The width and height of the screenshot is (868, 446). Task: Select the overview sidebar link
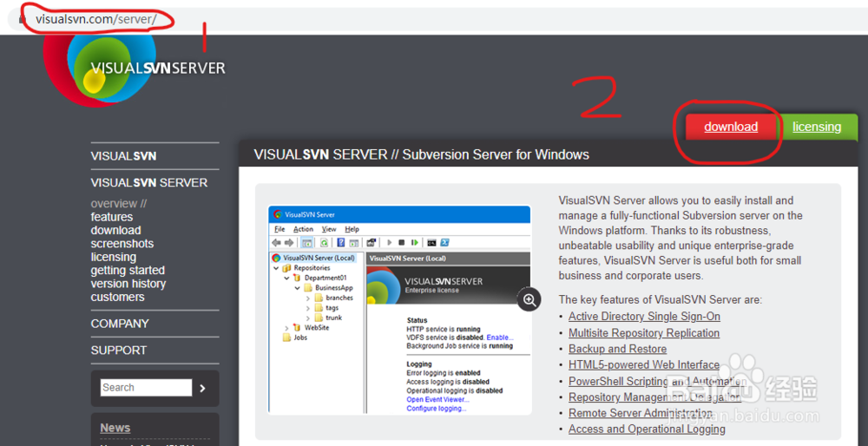point(118,204)
